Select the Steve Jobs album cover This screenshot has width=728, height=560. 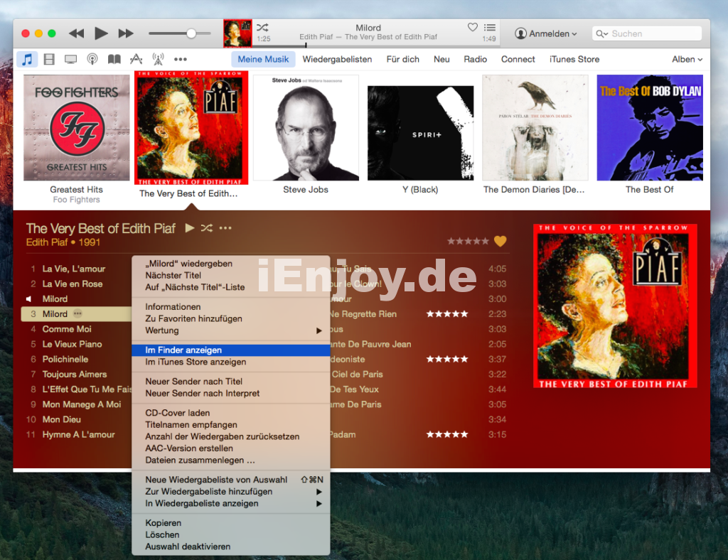point(306,128)
